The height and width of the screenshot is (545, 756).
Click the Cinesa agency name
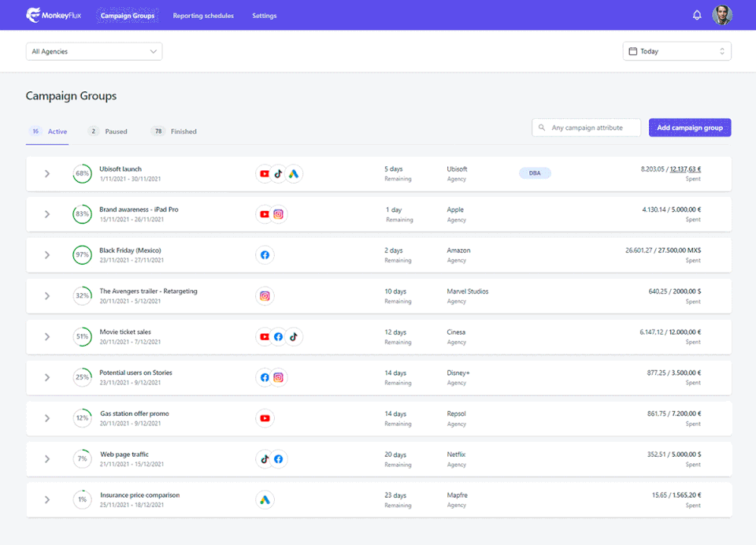click(x=456, y=332)
